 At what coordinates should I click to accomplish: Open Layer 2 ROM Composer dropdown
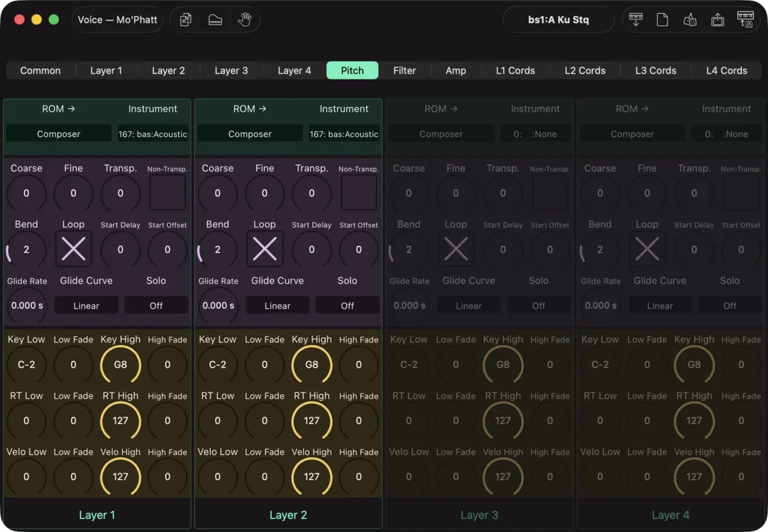tap(250, 134)
